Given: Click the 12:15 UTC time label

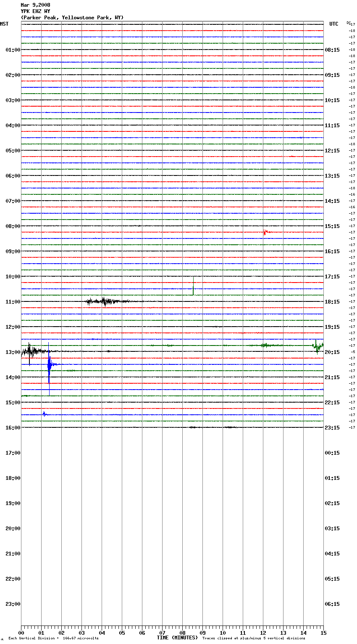Looking at the screenshot, I should [332, 150].
